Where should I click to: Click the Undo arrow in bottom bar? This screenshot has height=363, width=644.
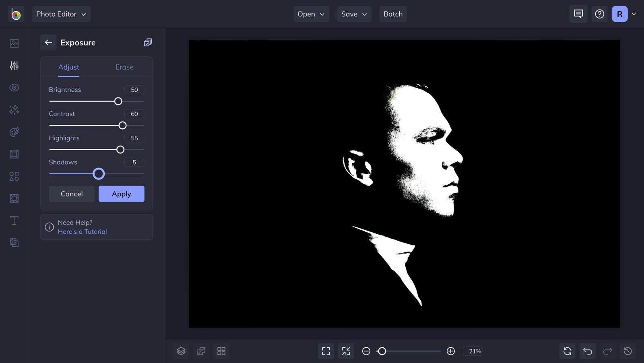pyautogui.click(x=588, y=351)
